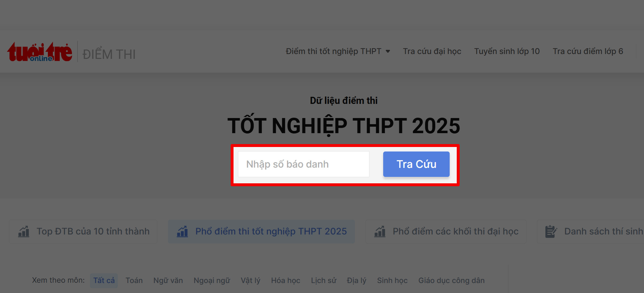Screen dimensions: 644x293
Task: Click chart icon of Phổ điểm thi tốt nghiệp THPT 2025
Action: pos(182,232)
